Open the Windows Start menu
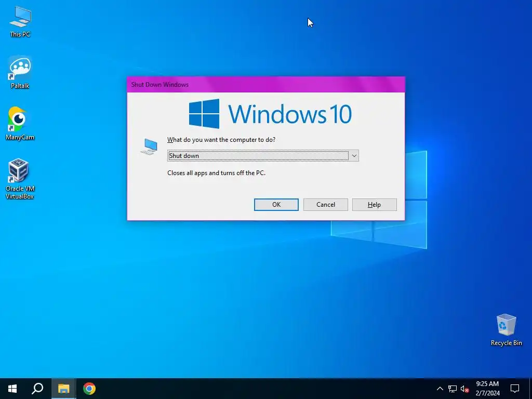 (x=12, y=389)
